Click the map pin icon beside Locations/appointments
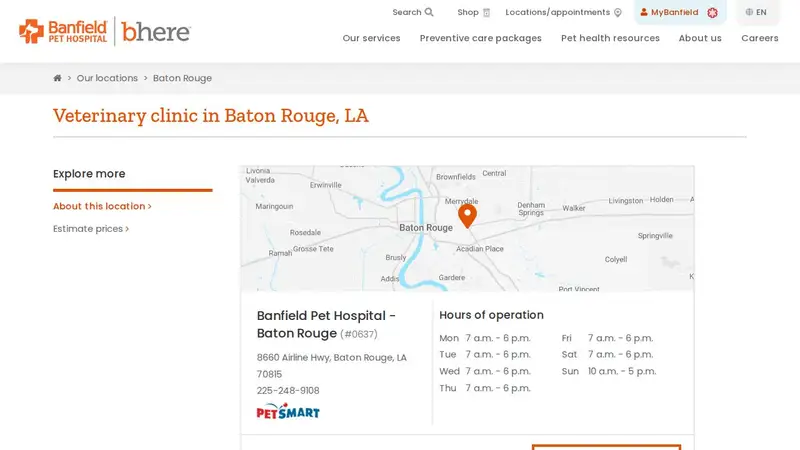This screenshot has width=800, height=450. (x=618, y=13)
